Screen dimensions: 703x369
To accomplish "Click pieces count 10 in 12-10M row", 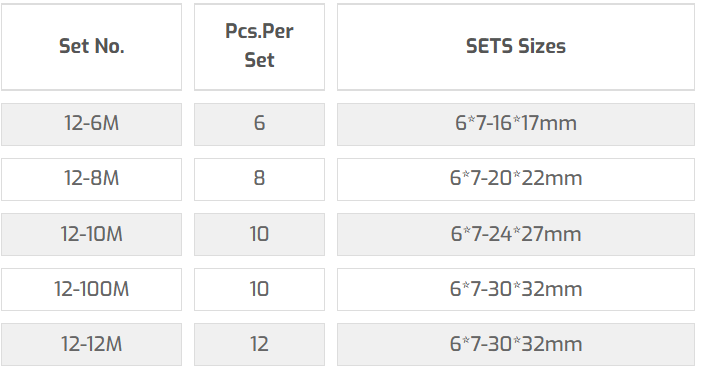I will point(259,234).
